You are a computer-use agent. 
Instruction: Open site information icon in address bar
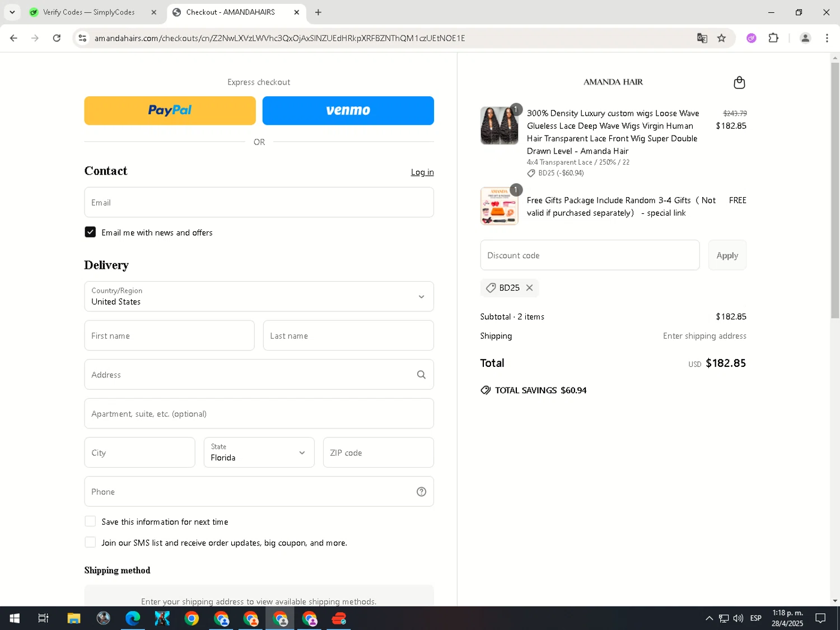82,38
